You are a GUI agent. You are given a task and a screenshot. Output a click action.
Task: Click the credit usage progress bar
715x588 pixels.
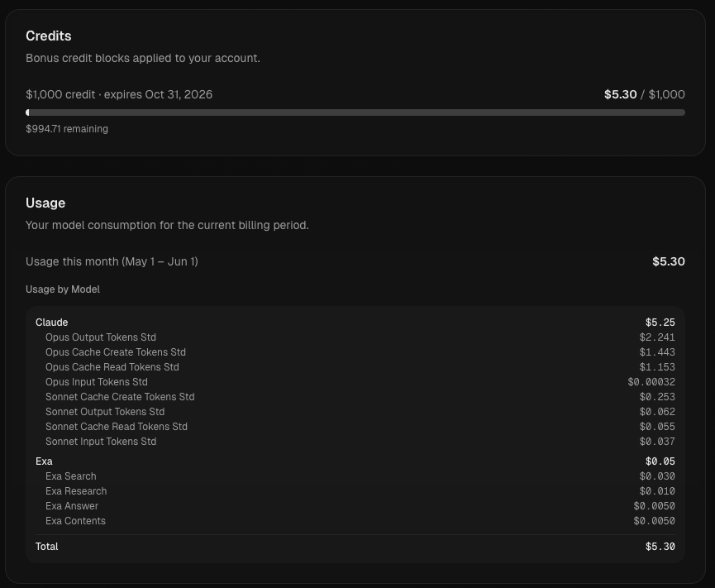click(355, 112)
